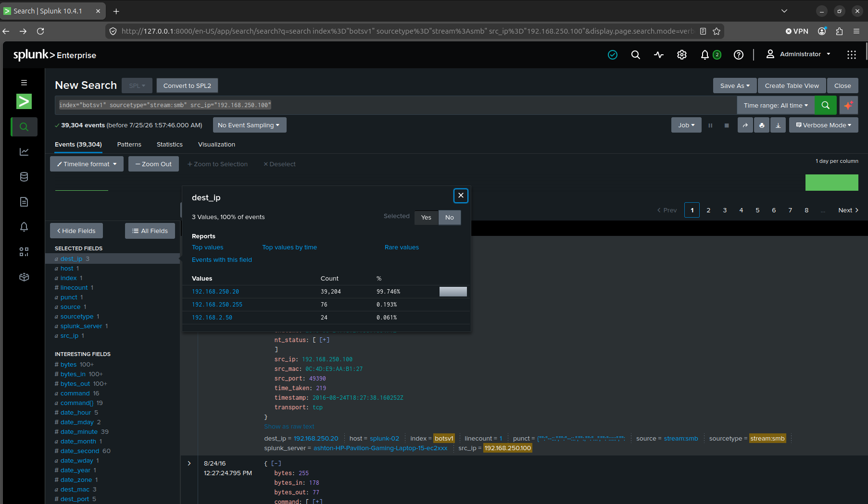Pause the search job
The height and width of the screenshot is (504, 868).
pyautogui.click(x=710, y=125)
